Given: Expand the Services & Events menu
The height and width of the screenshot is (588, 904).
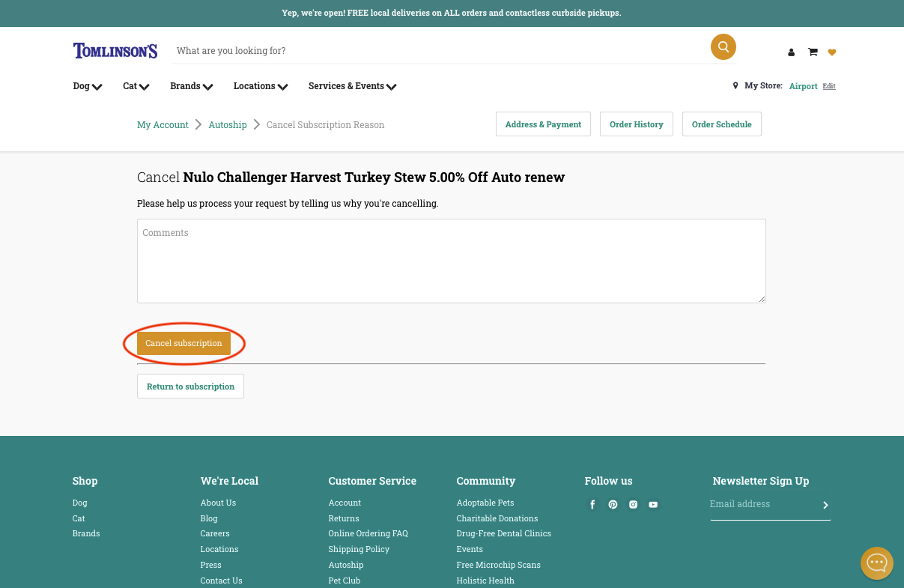Looking at the screenshot, I should pyautogui.click(x=353, y=86).
